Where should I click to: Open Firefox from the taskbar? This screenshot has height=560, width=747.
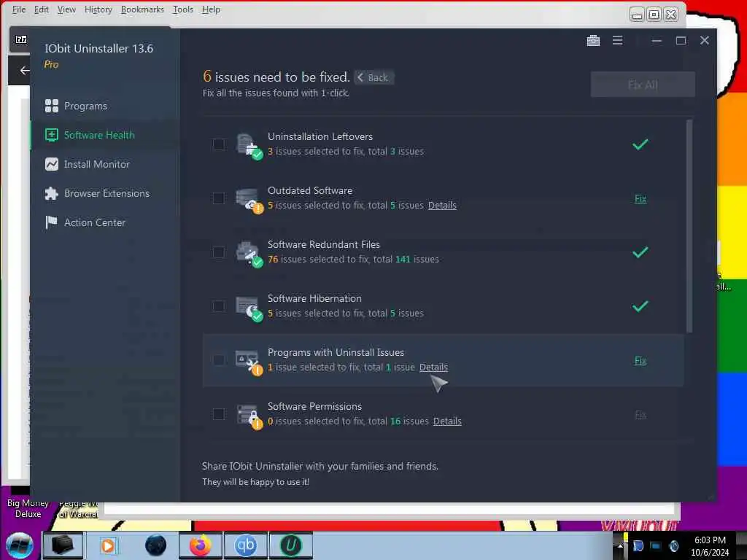coord(200,545)
